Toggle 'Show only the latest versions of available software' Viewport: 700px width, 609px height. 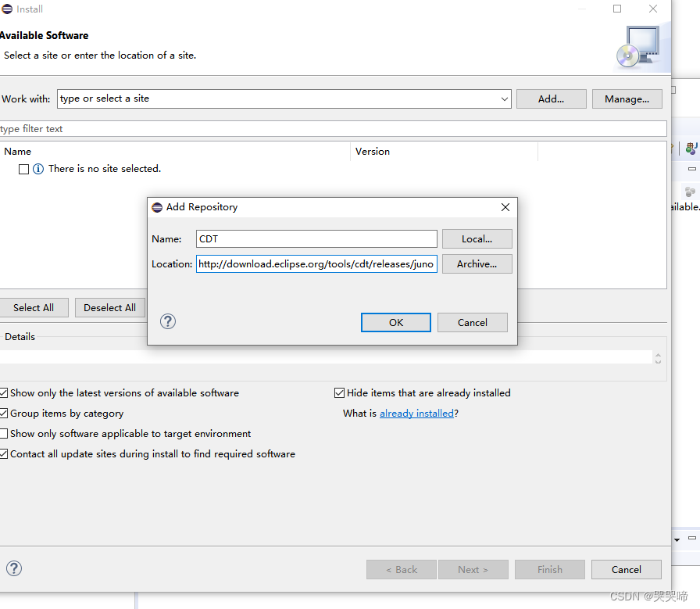pyautogui.click(x=4, y=393)
